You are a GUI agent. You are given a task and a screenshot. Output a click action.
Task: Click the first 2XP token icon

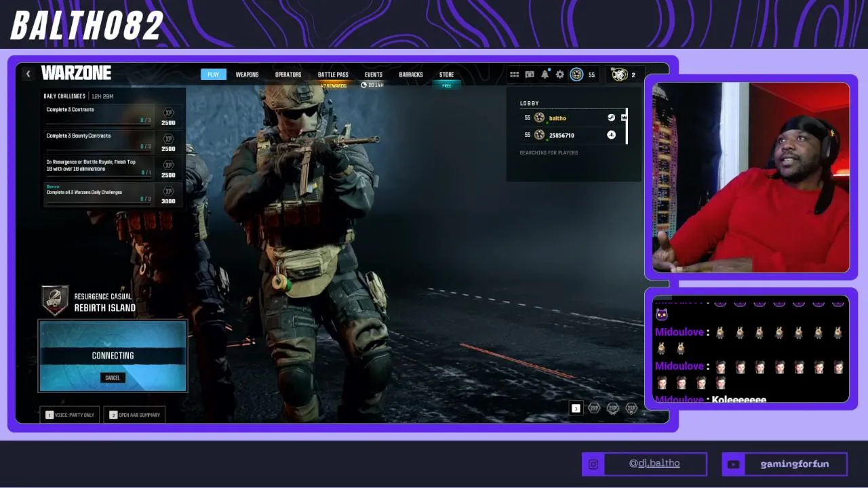click(594, 408)
